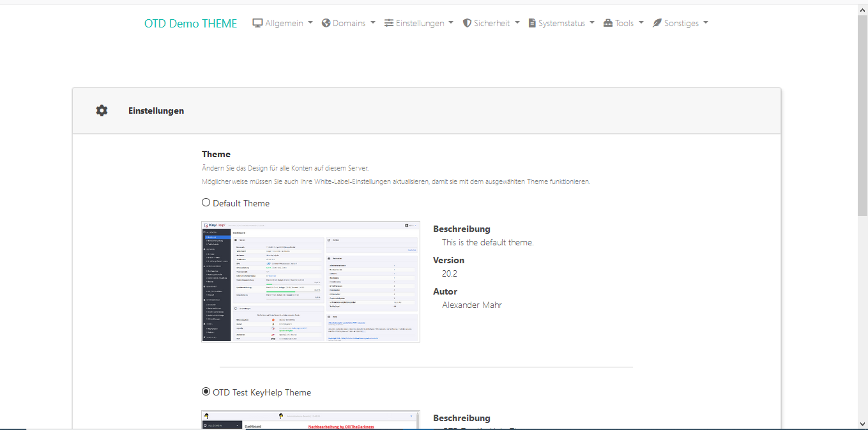Click the gear icon in Einstellungen header
The width and height of the screenshot is (868, 430).
(102, 111)
